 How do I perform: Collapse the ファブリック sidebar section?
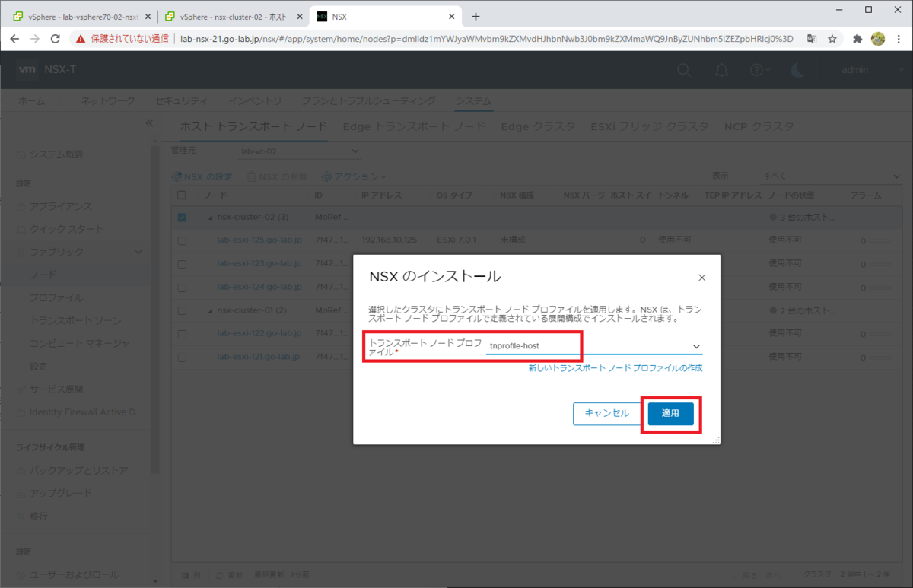[x=138, y=252]
